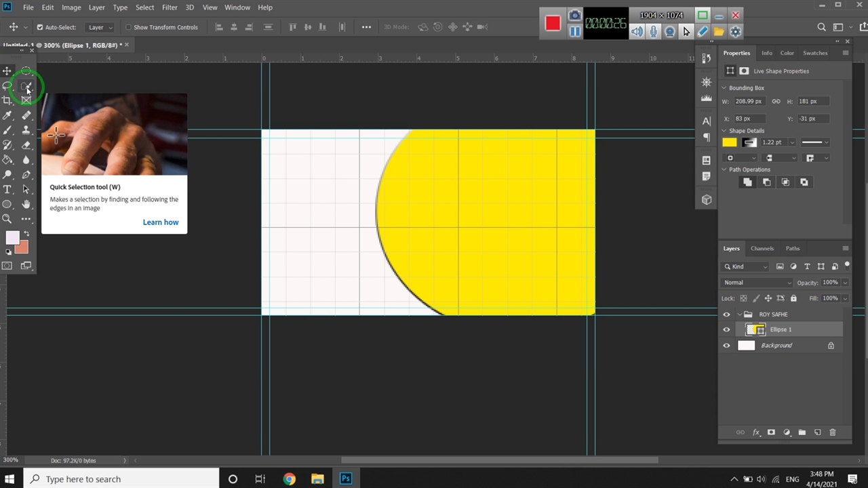Click the yellow shape fill swatch
868x488 pixels.
click(x=729, y=142)
